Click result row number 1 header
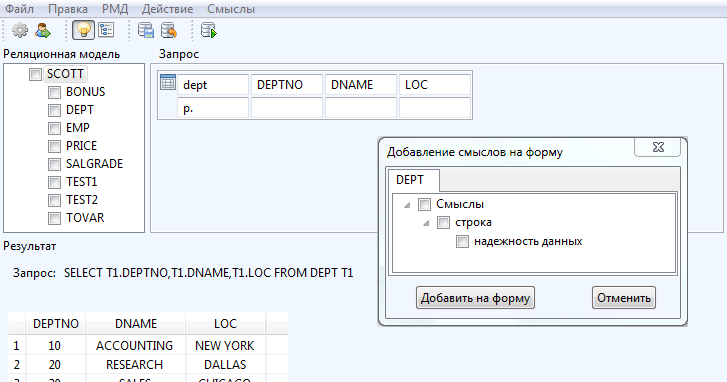727x382 pixels. [17, 346]
